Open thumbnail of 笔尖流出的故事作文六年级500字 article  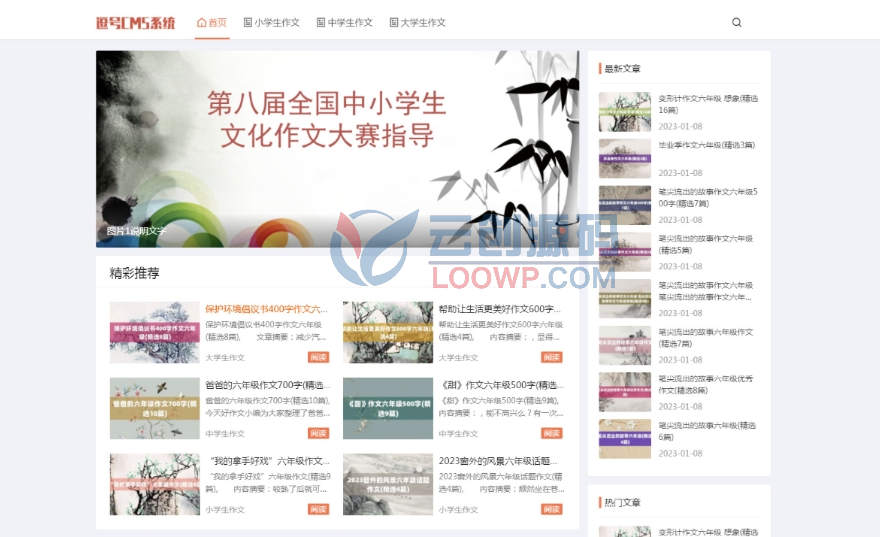point(625,205)
